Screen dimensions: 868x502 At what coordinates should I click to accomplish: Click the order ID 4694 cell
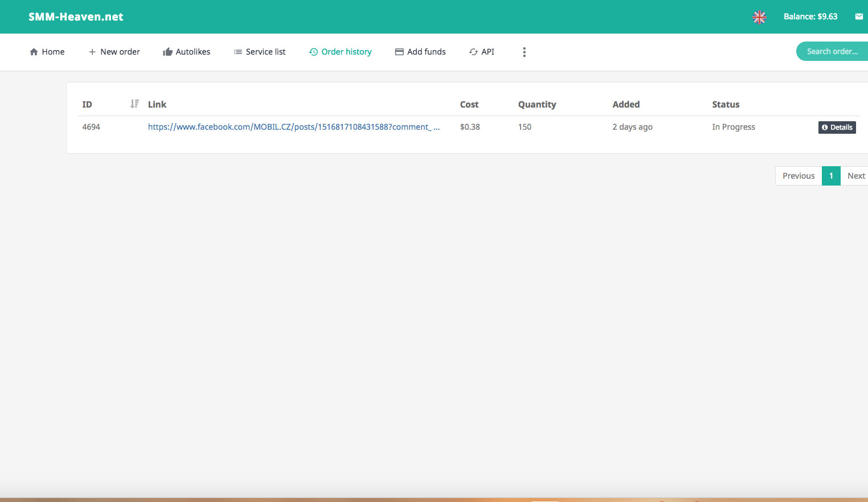[91, 127]
